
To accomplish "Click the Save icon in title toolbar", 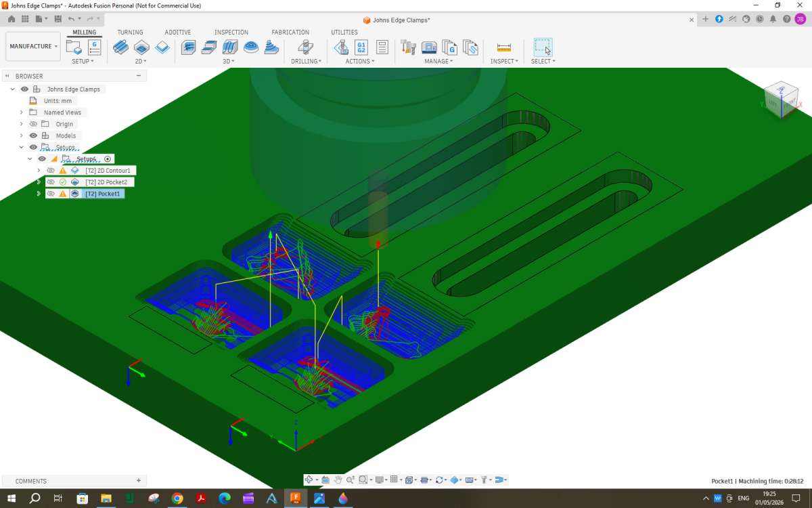I will pyautogui.click(x=58, y=19).
